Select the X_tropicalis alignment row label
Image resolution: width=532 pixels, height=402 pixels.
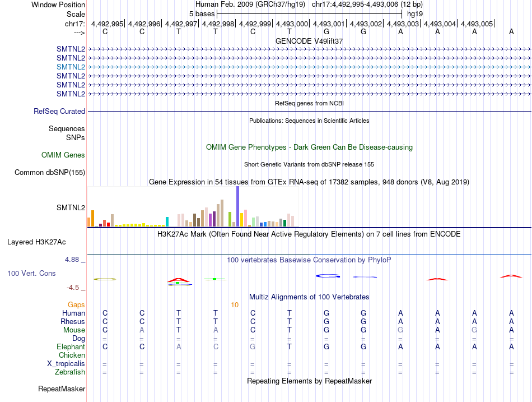pyautogui.click(x=66, y=364)
